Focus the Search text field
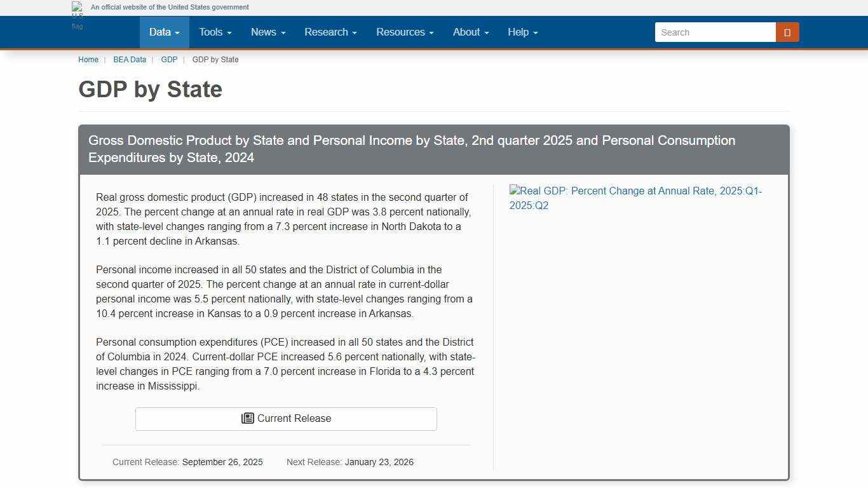The width and height of the screenshot is (868, 488). pos(715,32)
